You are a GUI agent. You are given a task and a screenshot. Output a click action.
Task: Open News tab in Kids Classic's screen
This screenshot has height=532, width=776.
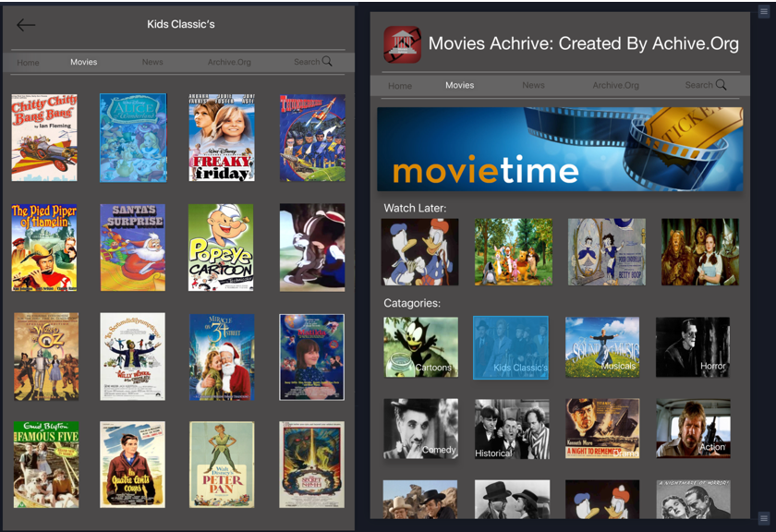152,62
